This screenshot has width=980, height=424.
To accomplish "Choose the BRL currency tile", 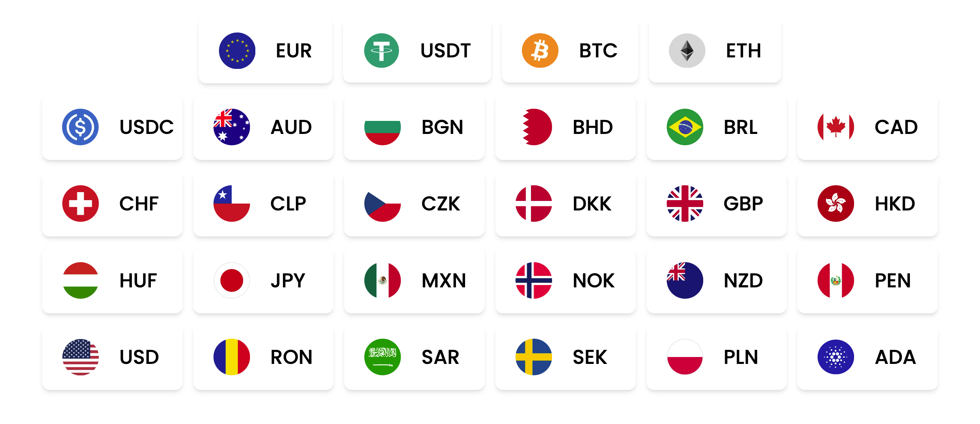I will coord(716,127).
